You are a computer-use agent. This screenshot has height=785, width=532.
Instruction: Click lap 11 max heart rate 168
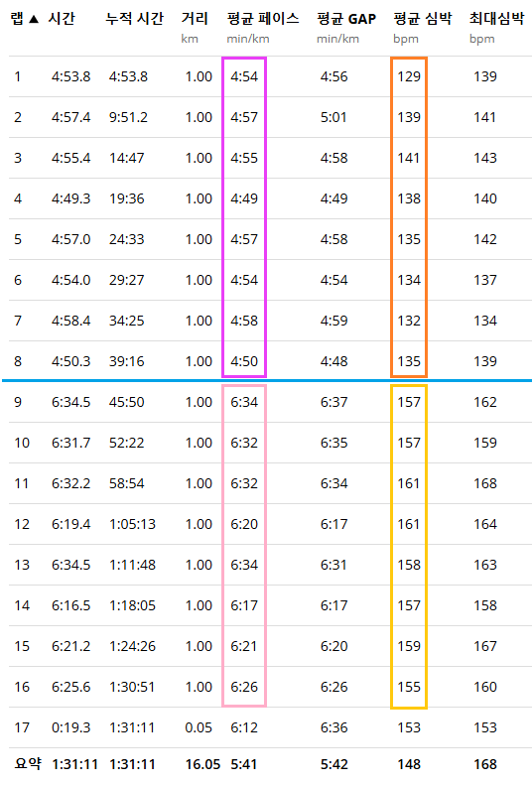coord(485,483)
